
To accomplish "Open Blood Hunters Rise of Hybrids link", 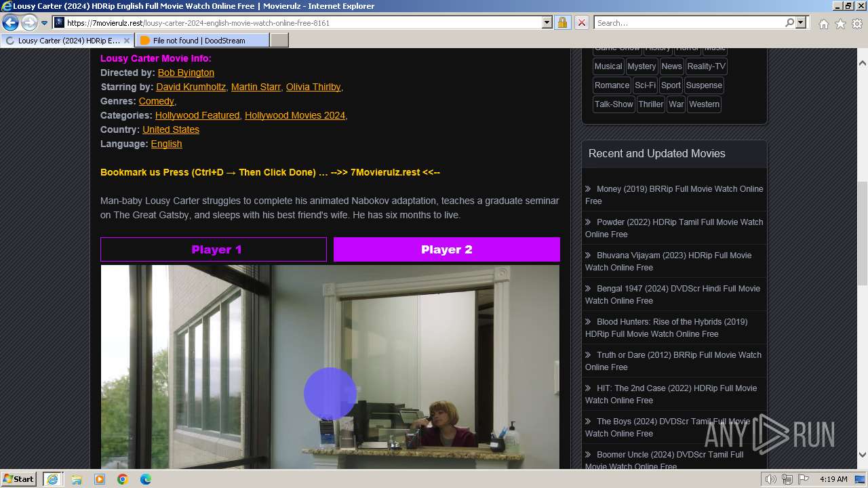I will pos(667,327).
